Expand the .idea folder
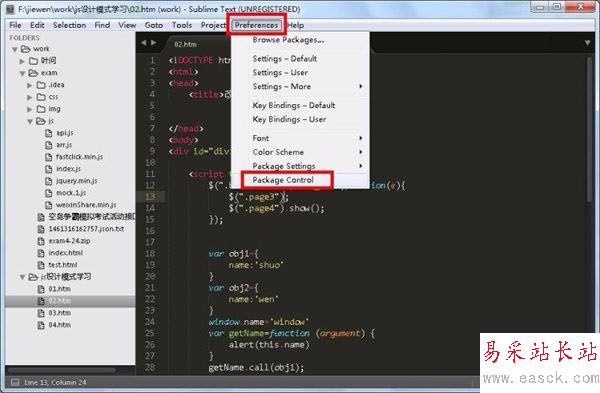The width and height of the screenshot is (600, 393). pos(30,85)
